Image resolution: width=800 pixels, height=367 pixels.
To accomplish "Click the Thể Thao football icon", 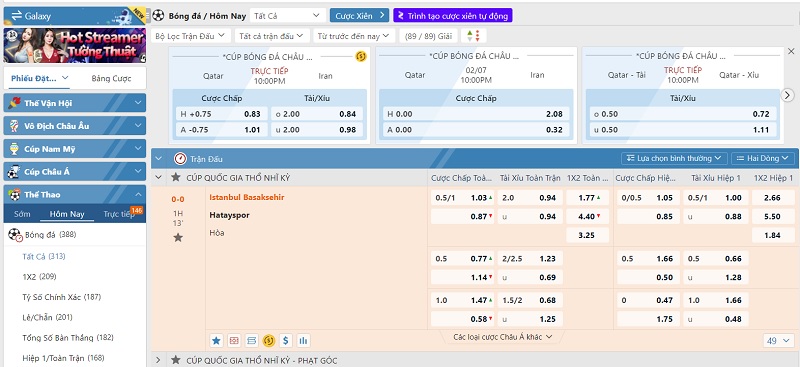I will [14, 194].
